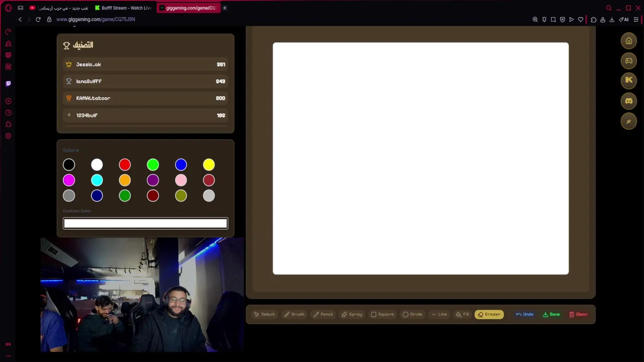The image size is (644, 362).
Task: Select 1234bulf in the ranking list
Action: click(145, 115)
